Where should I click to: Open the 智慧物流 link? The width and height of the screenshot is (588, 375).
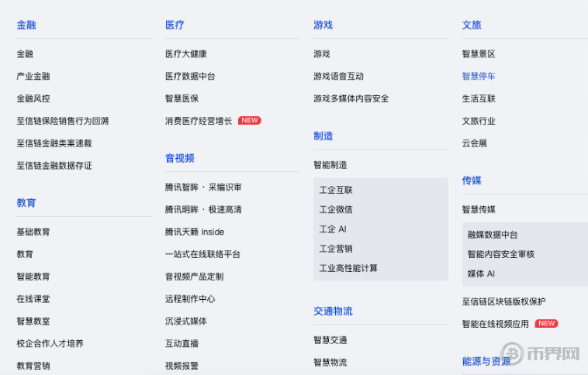point(330,363)
